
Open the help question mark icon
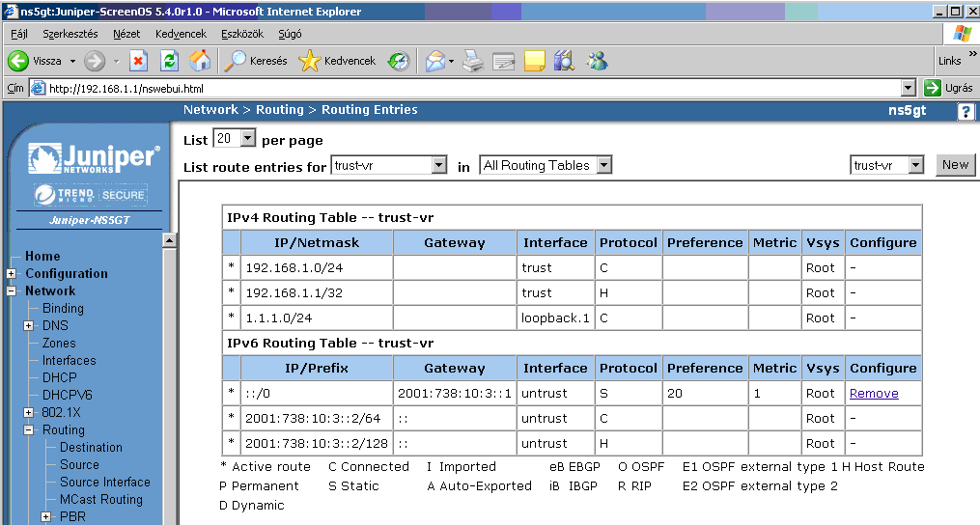tap(966, 111)
